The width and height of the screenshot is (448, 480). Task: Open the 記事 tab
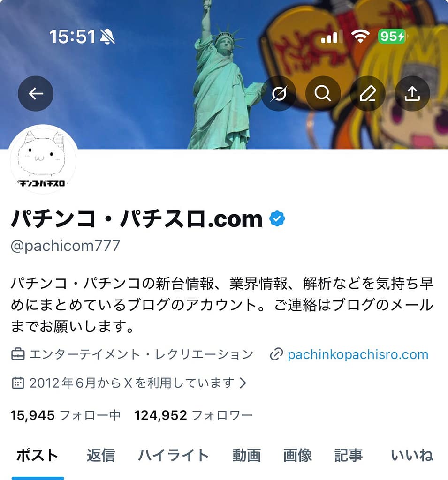click(349, 455)
